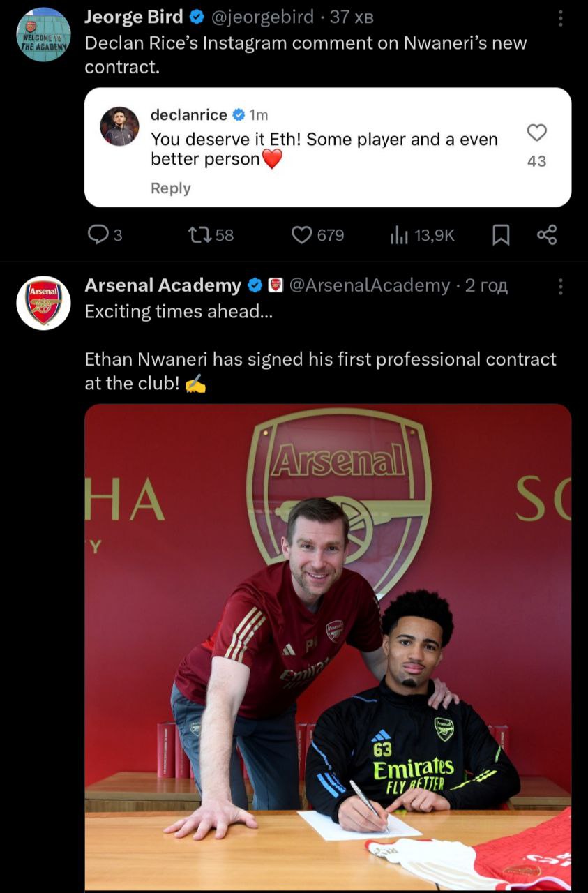Open more options for Jeorge Bird's tweet
The width and height of the screenshot is (588, 893).
click(x=560, y=19)
